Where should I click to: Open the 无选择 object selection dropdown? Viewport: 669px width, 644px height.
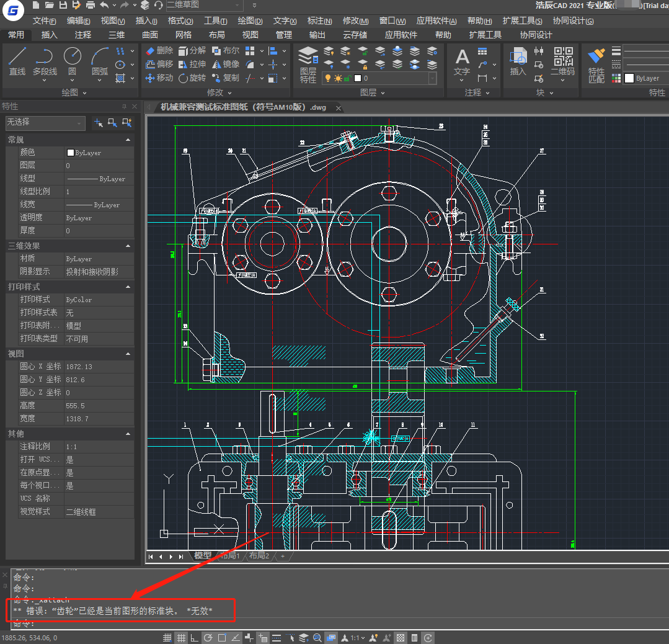coord(45,123)
